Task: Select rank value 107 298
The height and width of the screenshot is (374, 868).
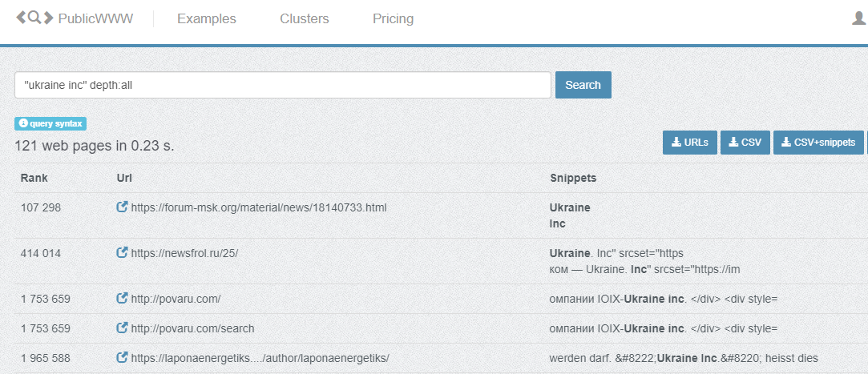Action: click(41, 208)
